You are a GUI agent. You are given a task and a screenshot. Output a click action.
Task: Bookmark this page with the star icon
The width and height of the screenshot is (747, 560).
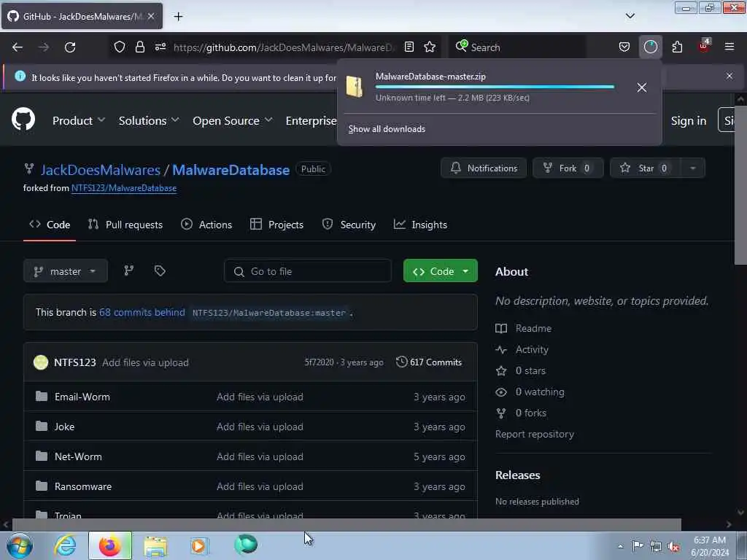pos(429,47)
